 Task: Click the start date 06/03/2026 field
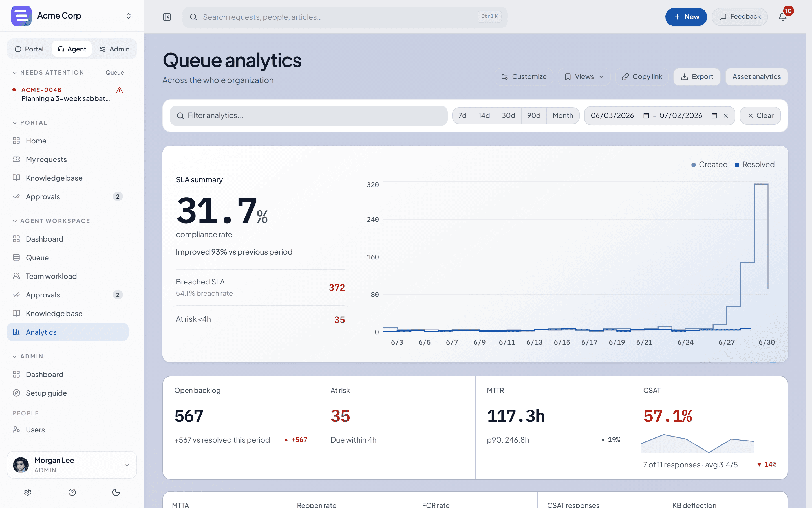[612, 116]
